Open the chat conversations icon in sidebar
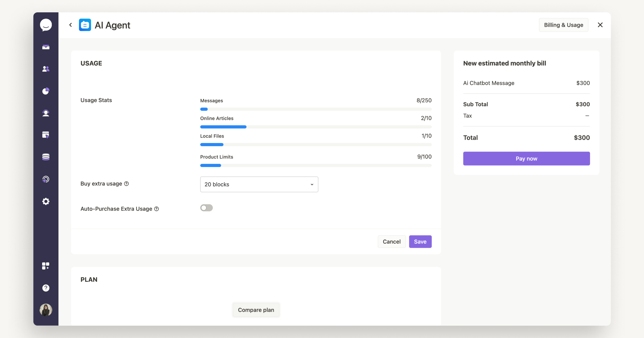 point(46,25)
